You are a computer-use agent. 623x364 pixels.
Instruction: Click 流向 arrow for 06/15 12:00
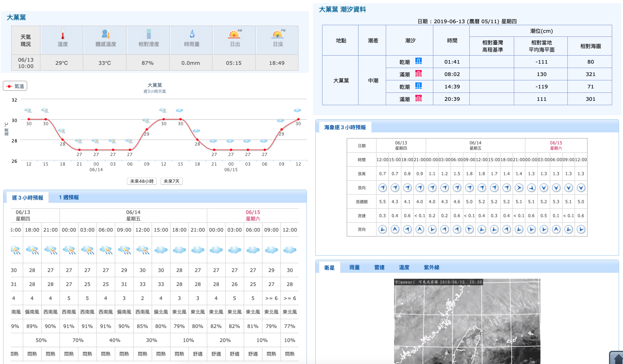(581, 229)
